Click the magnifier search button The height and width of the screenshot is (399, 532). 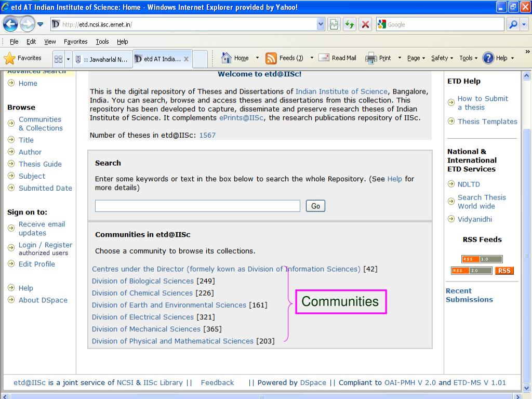[513, 24]
